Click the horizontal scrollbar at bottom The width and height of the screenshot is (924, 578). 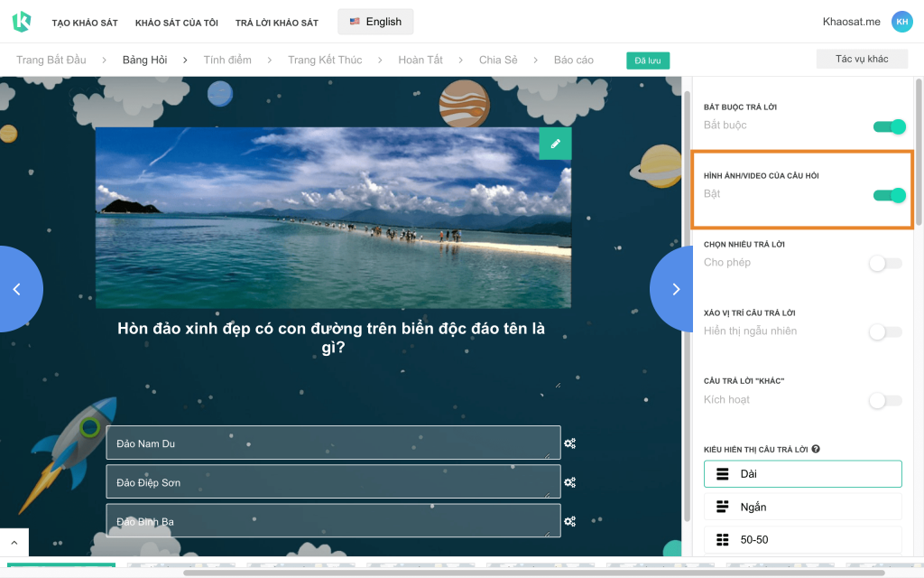(533, 573)
